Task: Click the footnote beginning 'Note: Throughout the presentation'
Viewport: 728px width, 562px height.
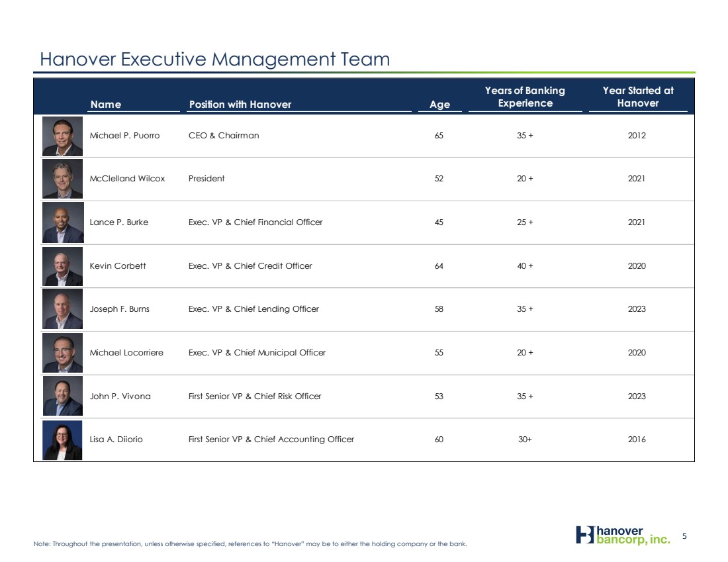Action: point(250,544)
